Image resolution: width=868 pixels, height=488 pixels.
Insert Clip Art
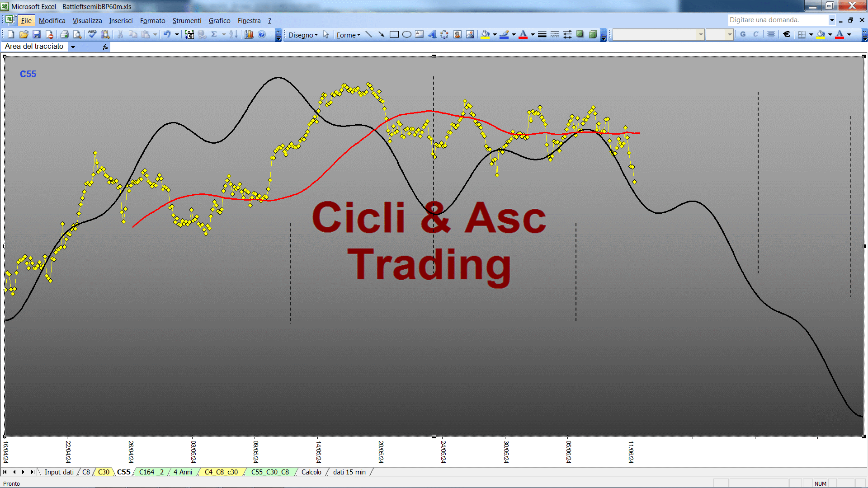tap(458, 34)
